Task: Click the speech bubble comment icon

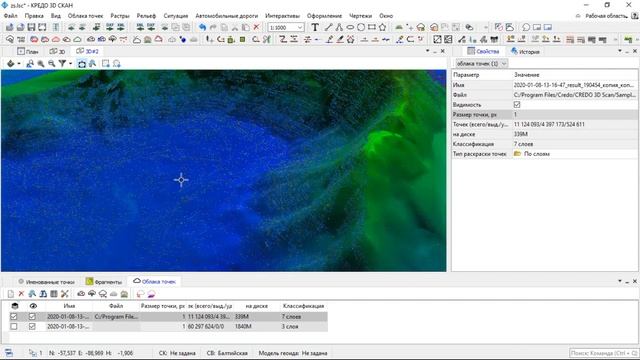Action: (526, 27)
